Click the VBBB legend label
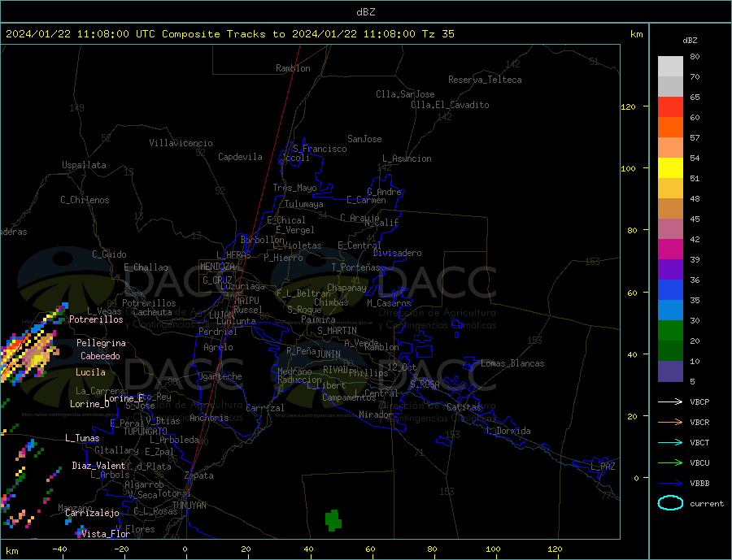The width and height of the screenshot is (732, 560). [x=699, y=483]
